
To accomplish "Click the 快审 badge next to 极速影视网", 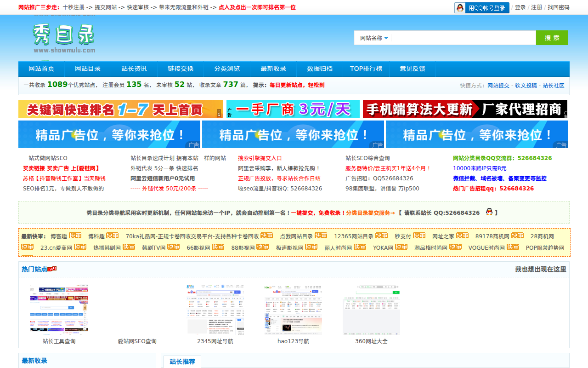I will 311,247.
